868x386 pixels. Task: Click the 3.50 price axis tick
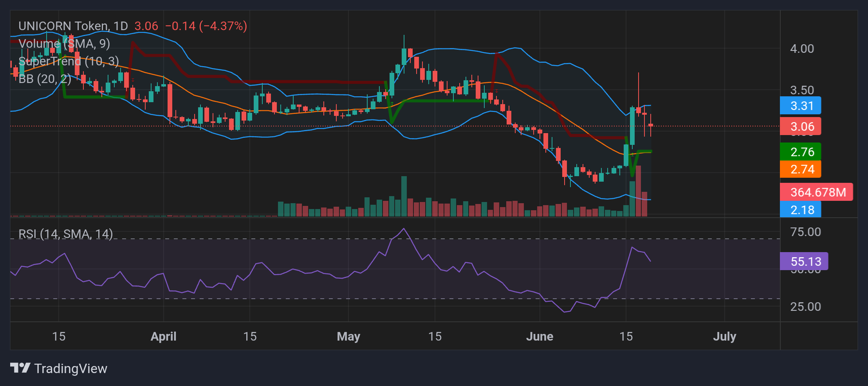[x=802, y=90]
